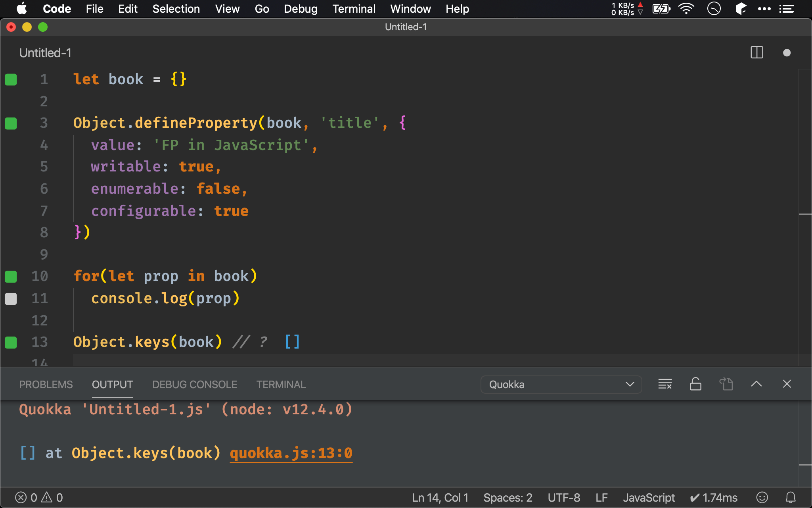The image size is (812, 508).
Task: Click the notifications bell icon in the status bar
Action: tap(791, 497)
